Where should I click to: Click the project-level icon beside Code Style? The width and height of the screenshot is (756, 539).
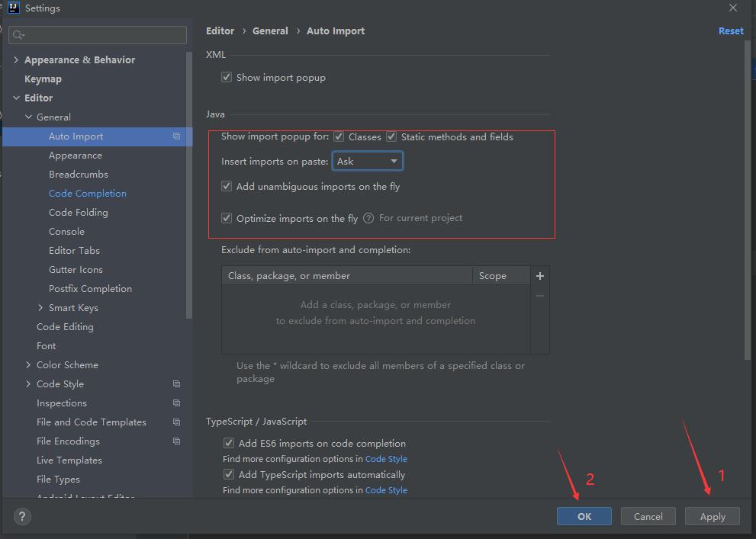tap(176, 384)
